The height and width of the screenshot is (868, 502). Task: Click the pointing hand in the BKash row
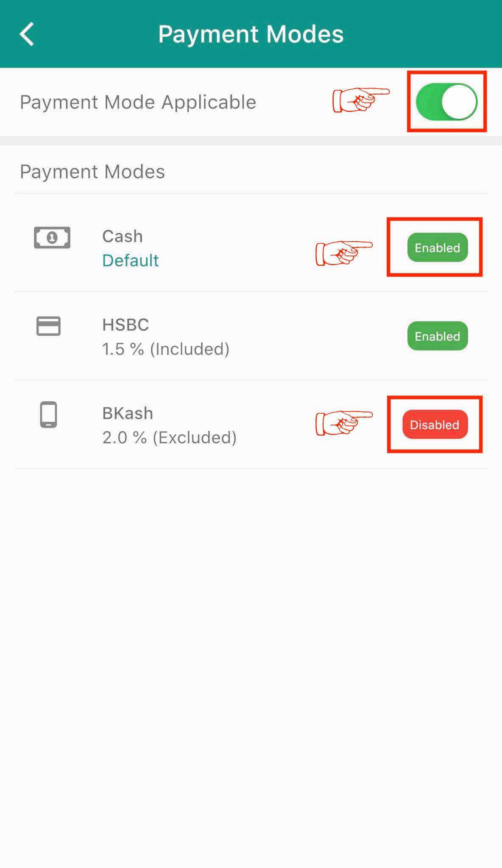coord(343,423)
